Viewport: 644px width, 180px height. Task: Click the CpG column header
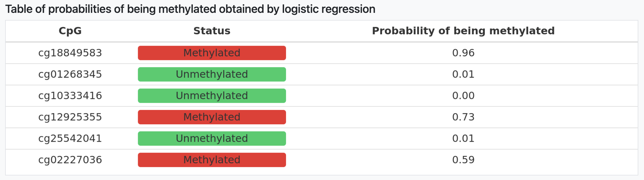click(x=70, y=31)
